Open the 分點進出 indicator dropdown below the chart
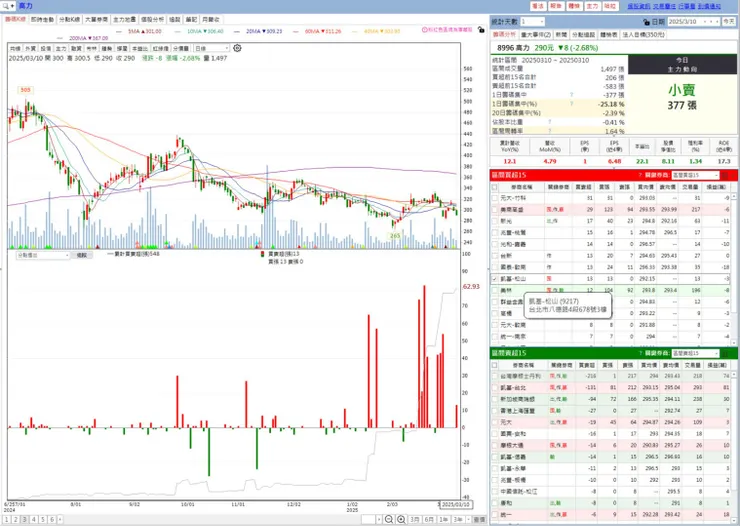 pyautogui.click(x=43, y=255)
